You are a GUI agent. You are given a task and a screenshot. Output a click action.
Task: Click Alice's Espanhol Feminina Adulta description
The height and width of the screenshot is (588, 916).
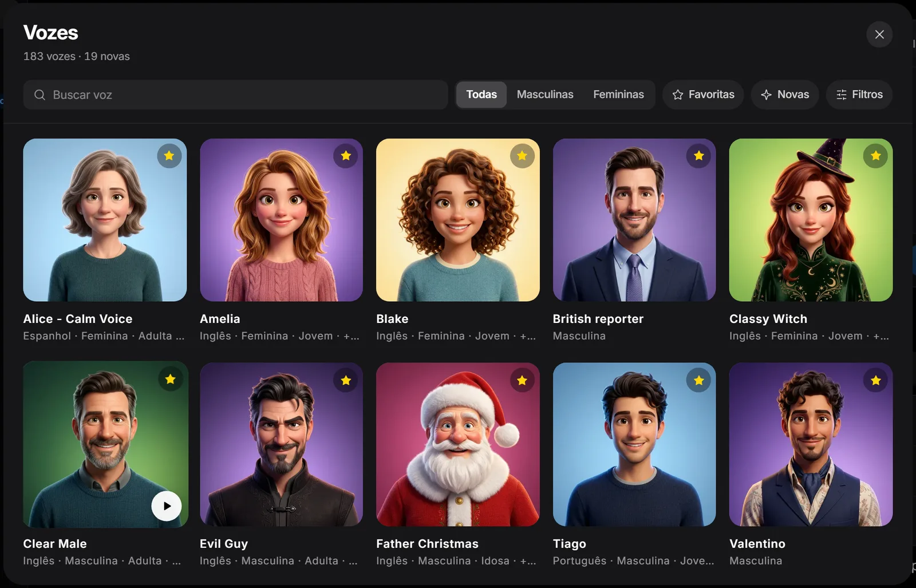click(104, 336)
